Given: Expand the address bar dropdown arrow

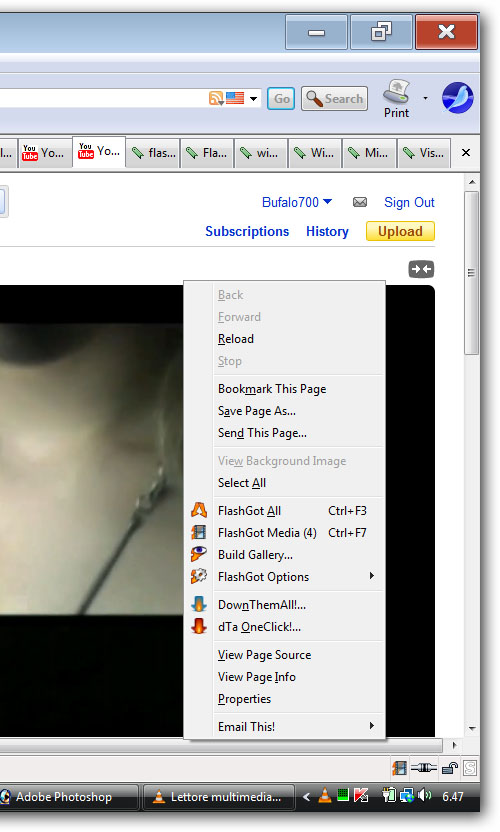Looking at the screenshot, I should [x=253, y=98].
